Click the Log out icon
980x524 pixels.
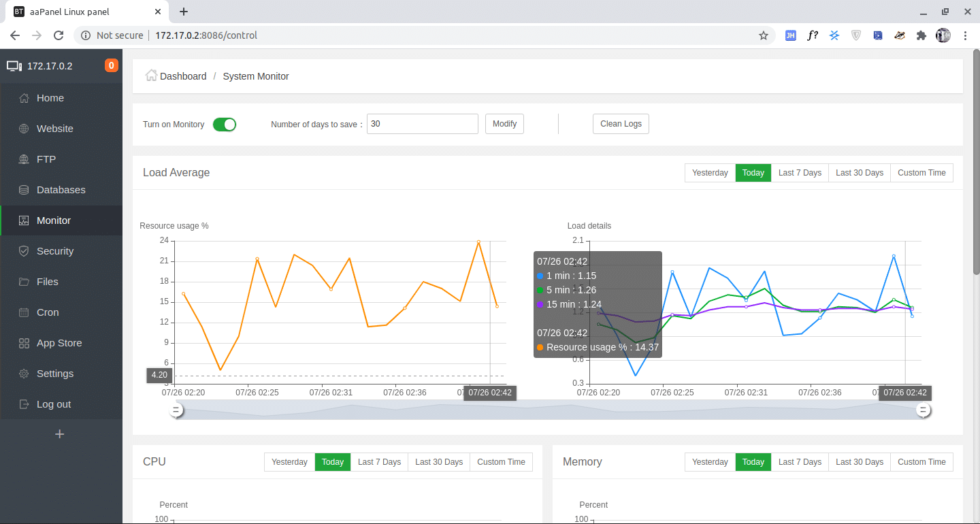click(24, 404)
